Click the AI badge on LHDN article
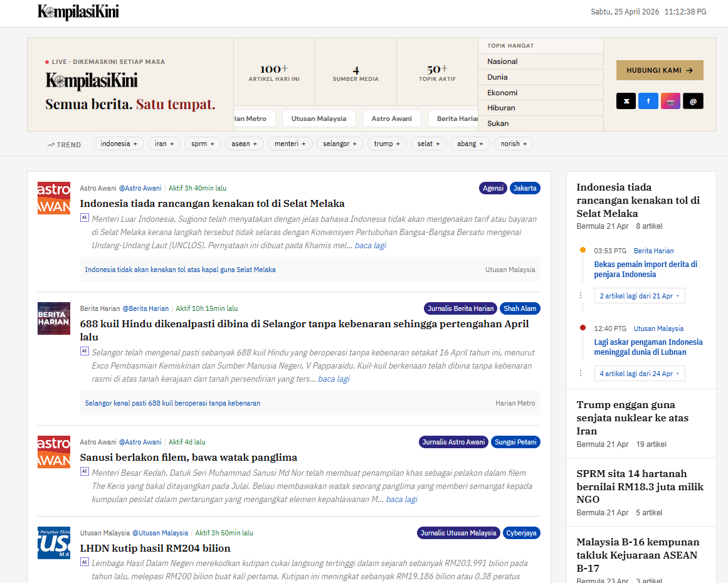The image size is (728, 583). click(x=85, y=562)
